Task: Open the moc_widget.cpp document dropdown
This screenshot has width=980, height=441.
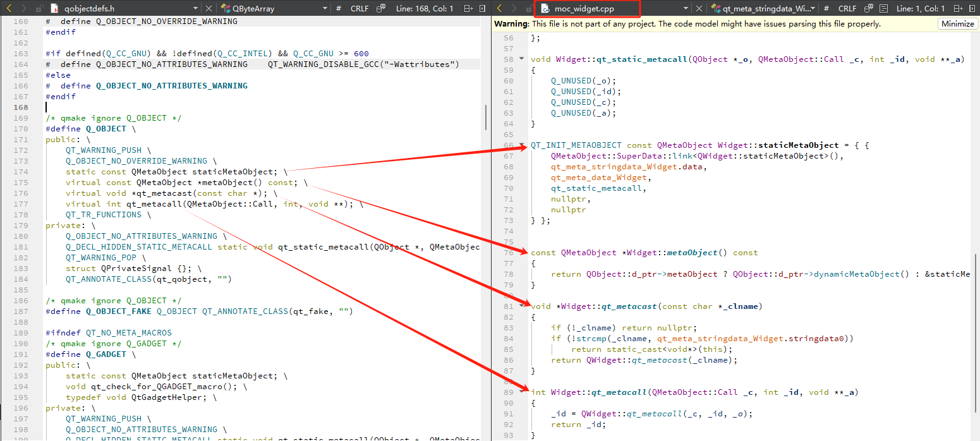Action: (x=686, y=9)
